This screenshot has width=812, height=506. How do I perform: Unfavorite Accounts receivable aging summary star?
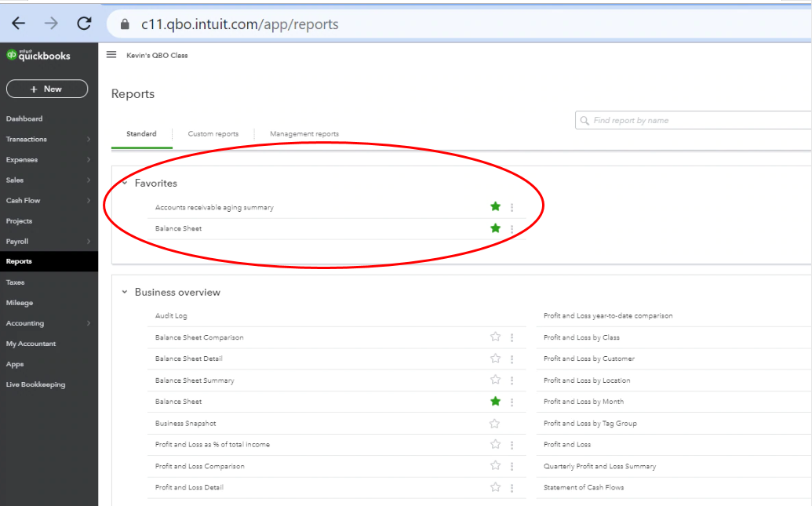pos(495,206)
